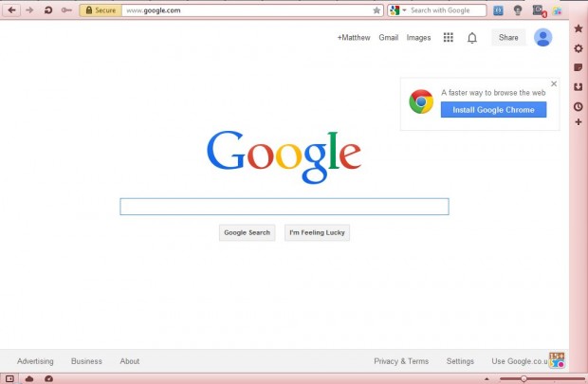Open the Images link
588x384 pixels.
click(x=418, y=38)
